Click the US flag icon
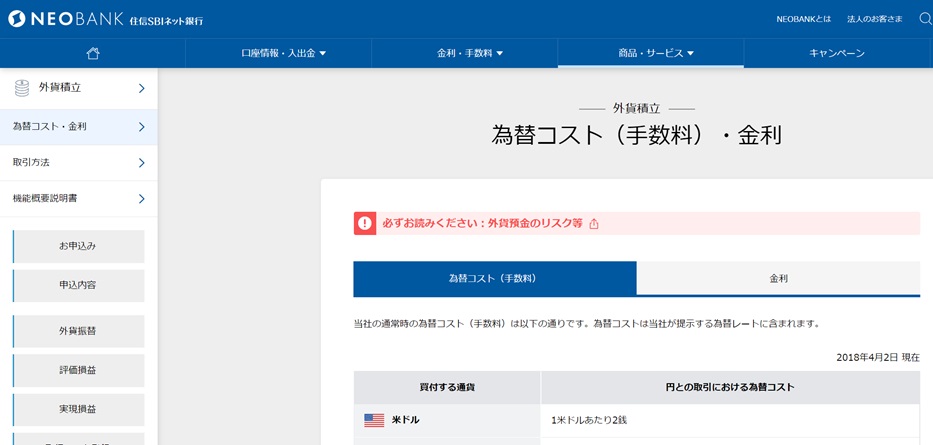The height and width of the screenshot is (445, 933). point(374,420)
